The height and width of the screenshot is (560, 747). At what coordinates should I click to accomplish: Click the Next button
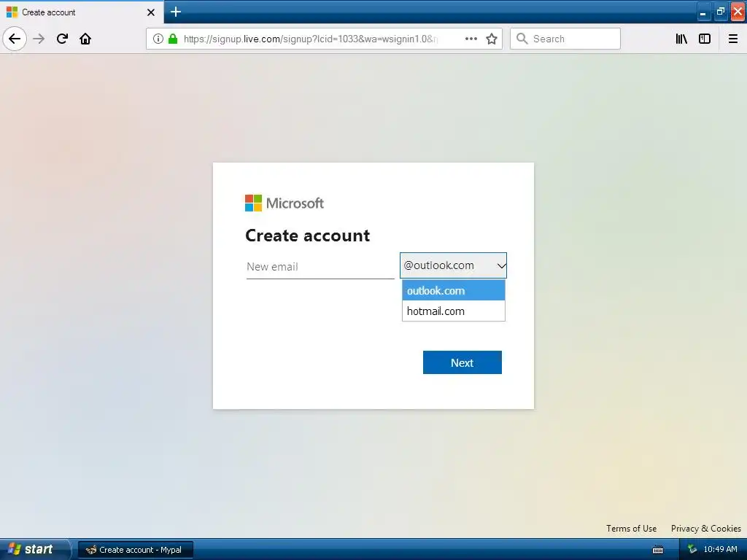[462, 362]
